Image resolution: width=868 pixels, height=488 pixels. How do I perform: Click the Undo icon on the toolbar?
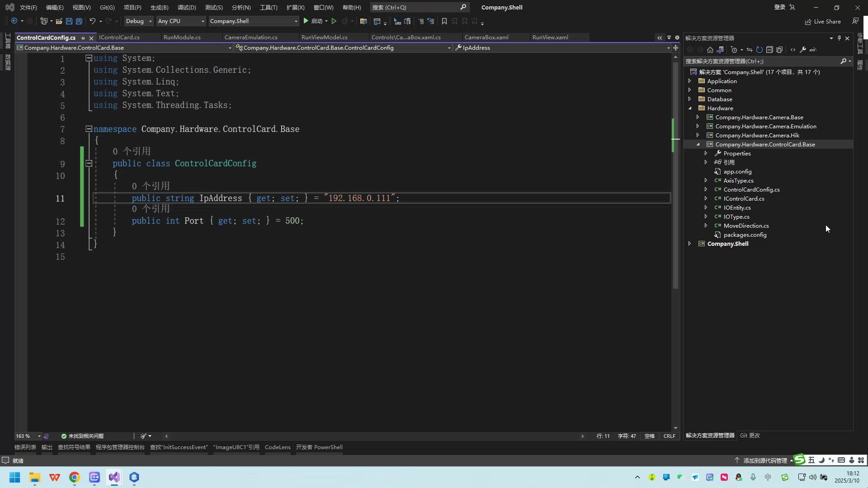tap(92, 21)
